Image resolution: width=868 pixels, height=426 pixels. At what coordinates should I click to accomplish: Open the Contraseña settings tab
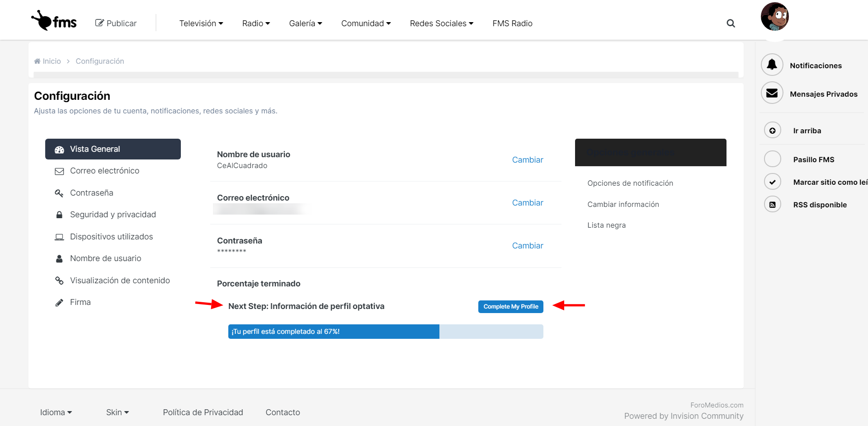point(113,193)
